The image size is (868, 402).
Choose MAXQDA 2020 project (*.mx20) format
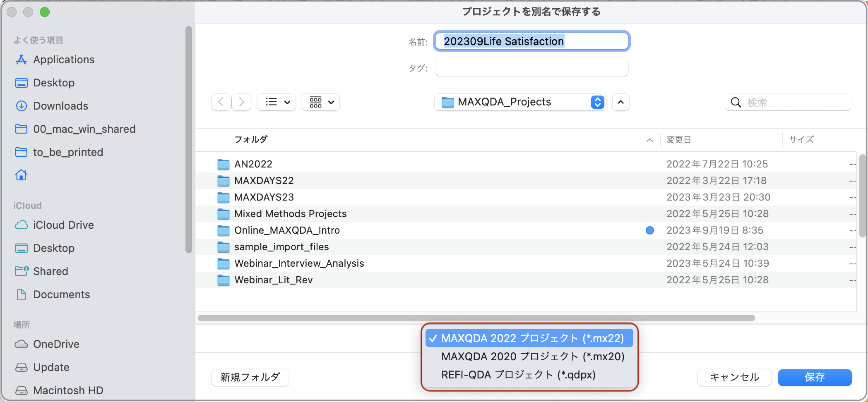(532, 357)
